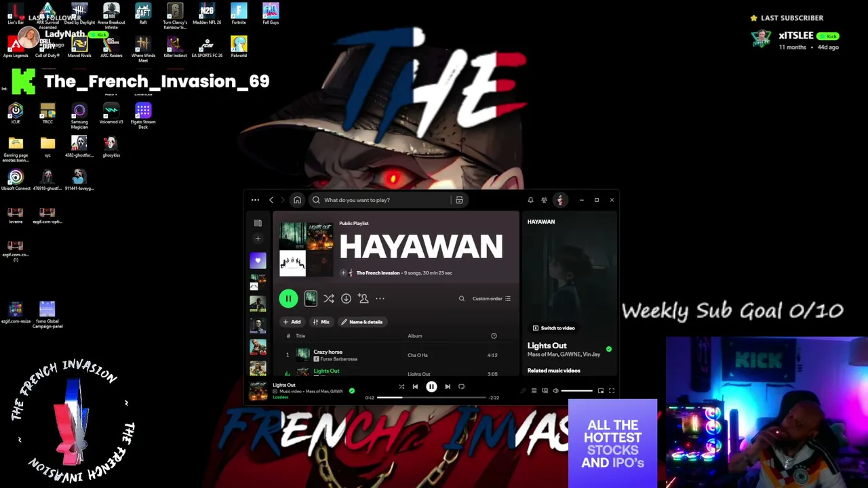This screenshot has width=868, height=488.
Task: Toggle repeat in player bar
Action: [x=461, y=386]
